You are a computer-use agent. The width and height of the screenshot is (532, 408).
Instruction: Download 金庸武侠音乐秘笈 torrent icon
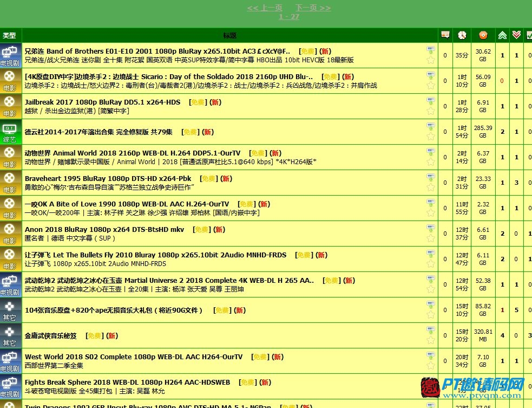point(431,330)
